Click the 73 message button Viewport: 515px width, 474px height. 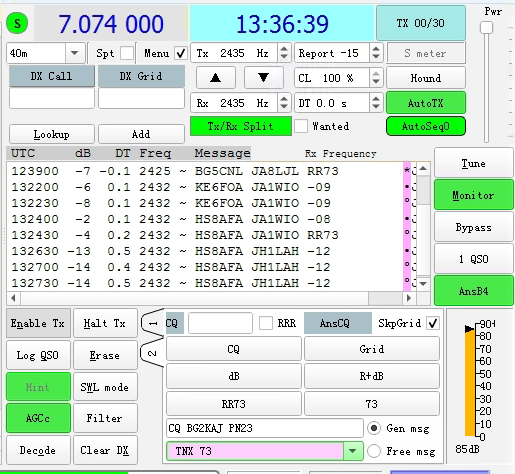[x=372, y=404]
